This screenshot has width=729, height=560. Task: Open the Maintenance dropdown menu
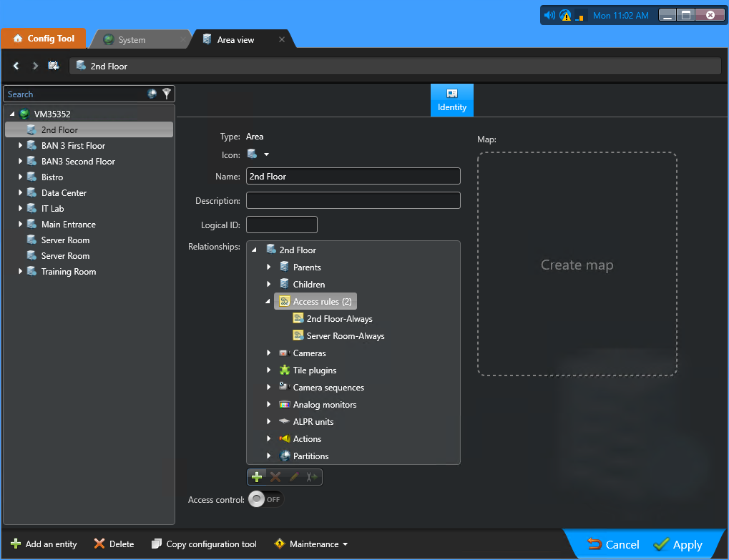(310, 544)
